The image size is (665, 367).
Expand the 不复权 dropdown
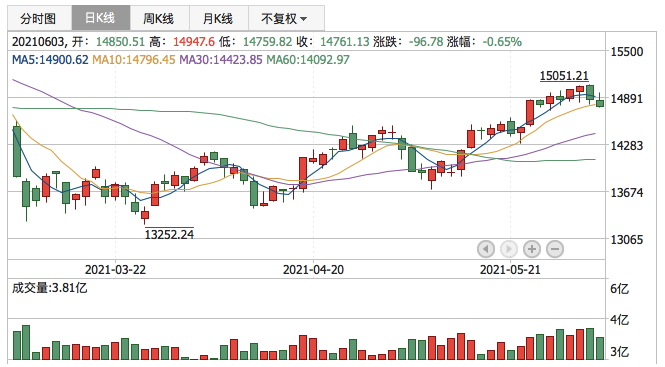[x=286, y=18]
